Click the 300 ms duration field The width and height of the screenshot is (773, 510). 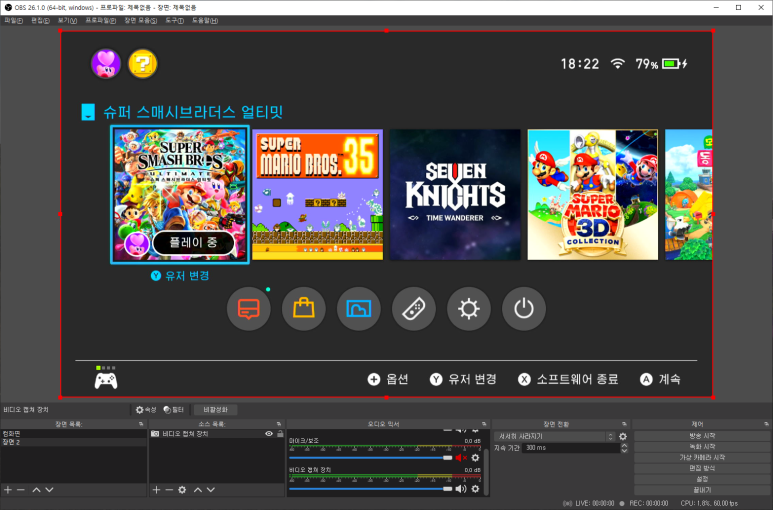(571, 448)
